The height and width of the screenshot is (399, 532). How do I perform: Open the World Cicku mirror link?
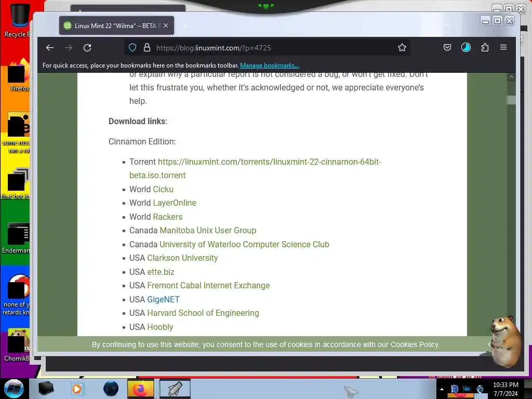click(x=163, y=189)
